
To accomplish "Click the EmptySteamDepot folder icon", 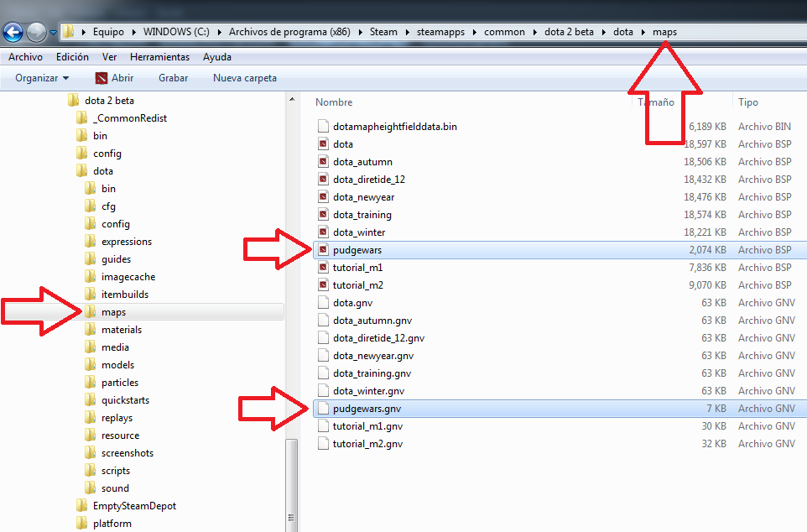I will pyautogui.click(x=81, y=506).
